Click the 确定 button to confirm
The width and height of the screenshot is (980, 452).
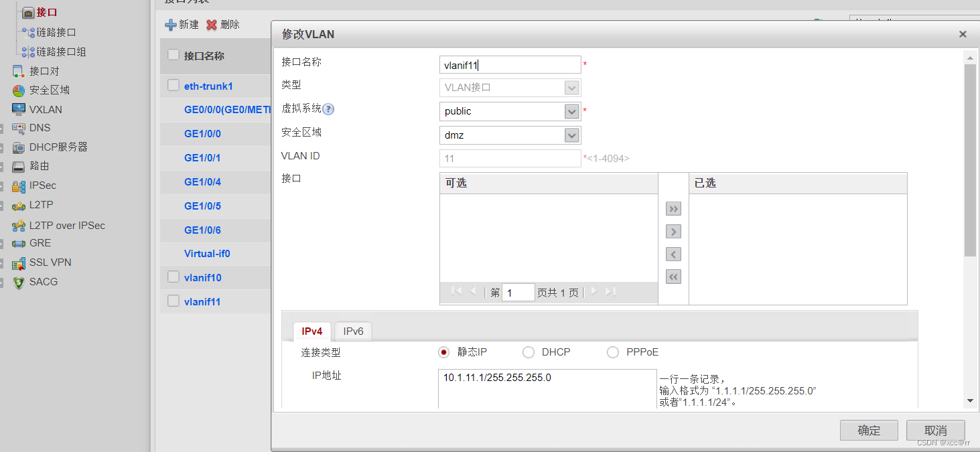(869, 430)
